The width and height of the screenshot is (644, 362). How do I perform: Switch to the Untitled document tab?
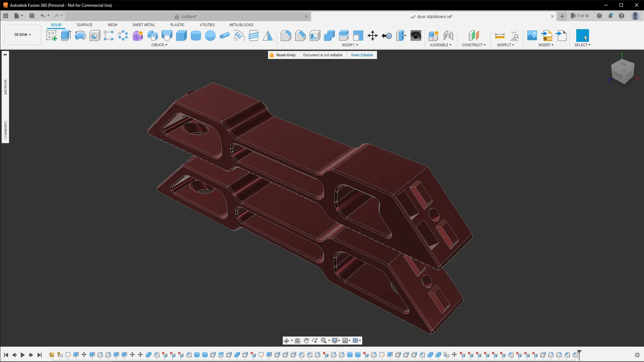[x=188, y=16]
